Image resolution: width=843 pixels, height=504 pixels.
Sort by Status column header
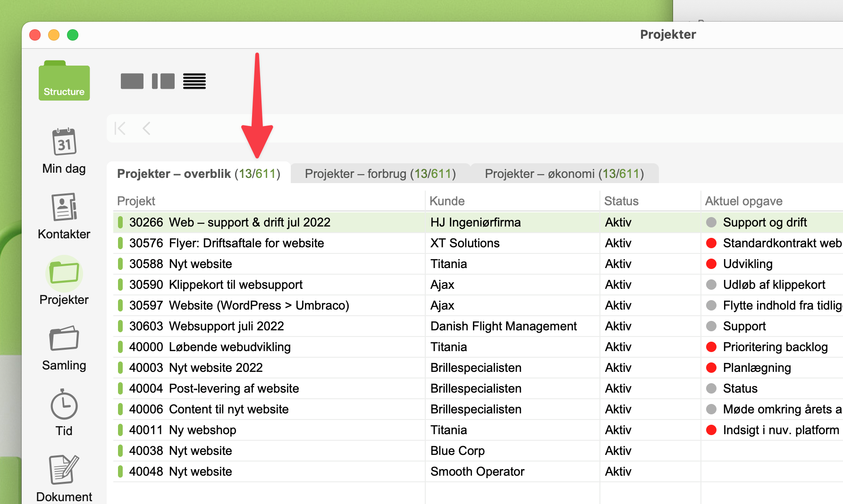point(621,201)
